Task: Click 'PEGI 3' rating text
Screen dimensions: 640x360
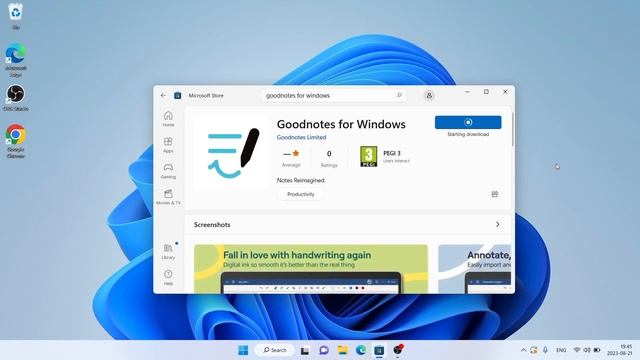Action: tap(392, 153)
